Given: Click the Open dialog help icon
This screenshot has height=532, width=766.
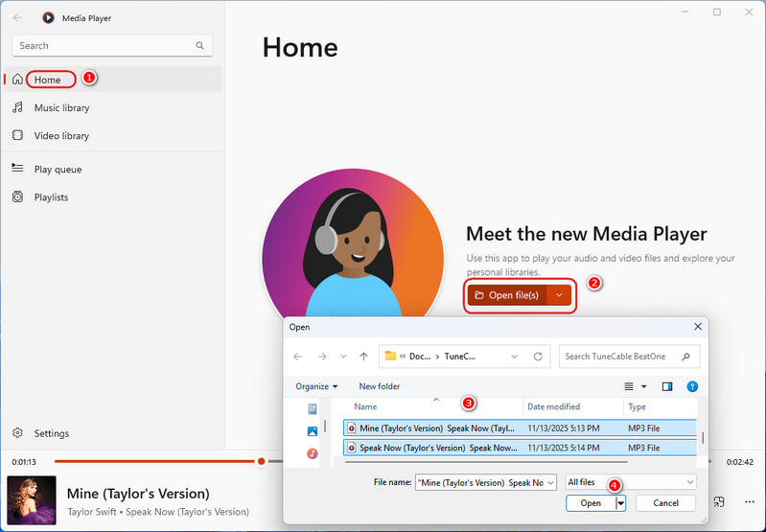Looking at the screenshot, I should [692, 386].
